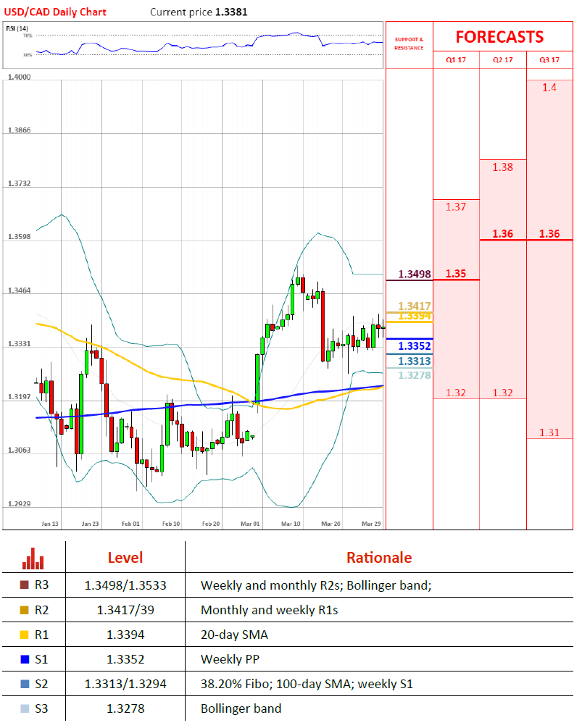Click the Mar 29 date axis label
Screen dimensions: 582x728
[x=371, y=524]
